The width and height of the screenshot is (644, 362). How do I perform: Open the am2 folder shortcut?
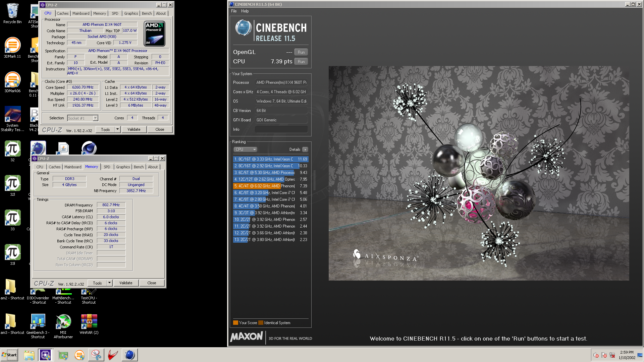pos(12,289)
